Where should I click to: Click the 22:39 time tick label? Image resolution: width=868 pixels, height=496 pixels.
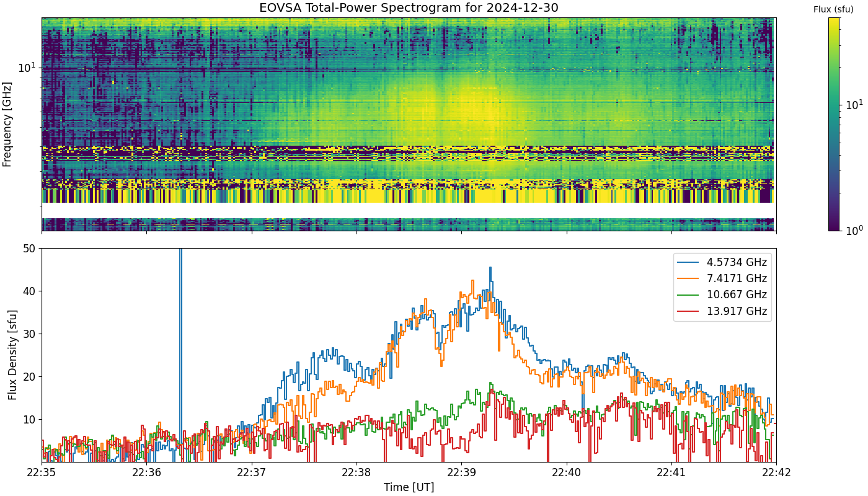tap(461, 472)
